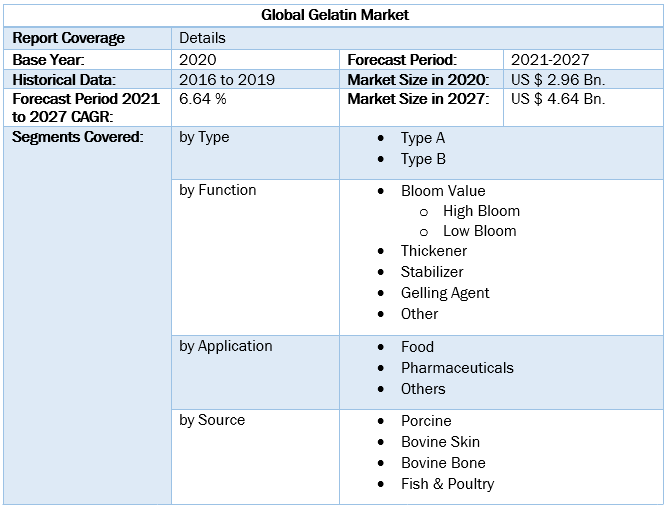Select the by Application segment cell
The height and width of the screenshot is (510, 668).
[226, 346]
